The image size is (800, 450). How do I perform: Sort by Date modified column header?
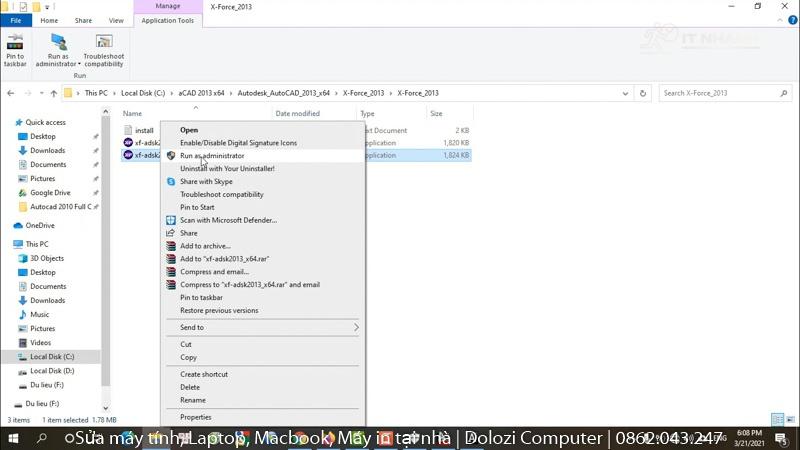(297, 113)
